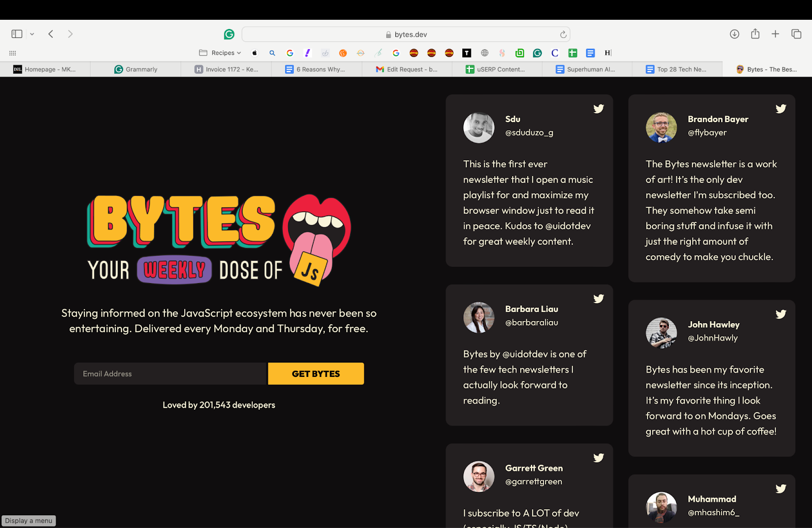Open the pink S bookmark icon
The image size is (812, 528).
pyautogui.click(x=502, y=53)
